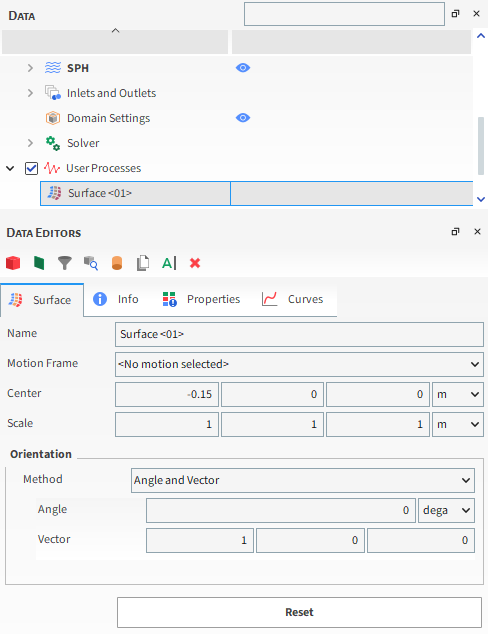Image resolution: width=488 pixels, height=634 pixels.
Task: Click the rename text cursor icon
Action: point(169,263)
